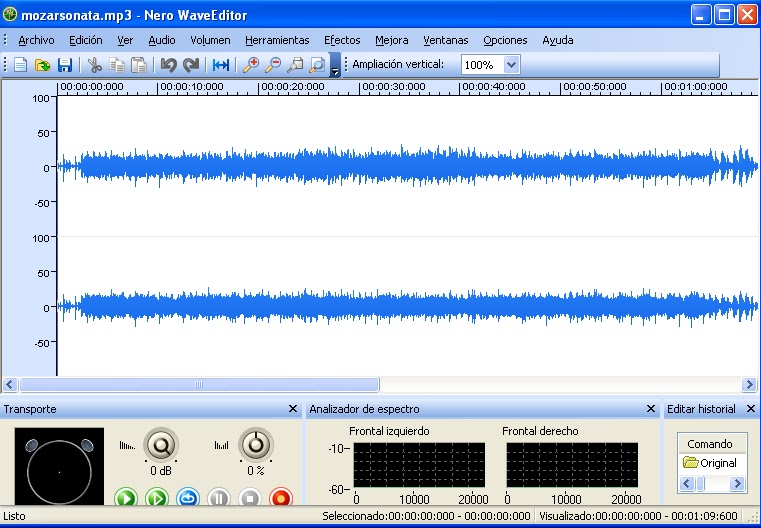Stop playback

point(250,498)
